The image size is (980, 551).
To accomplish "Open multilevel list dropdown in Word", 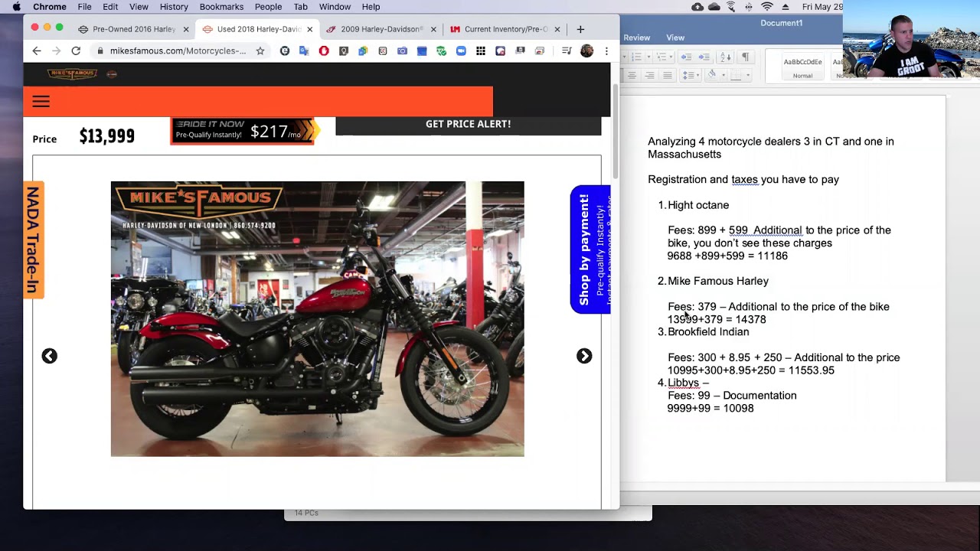I will tap(671, 57).
